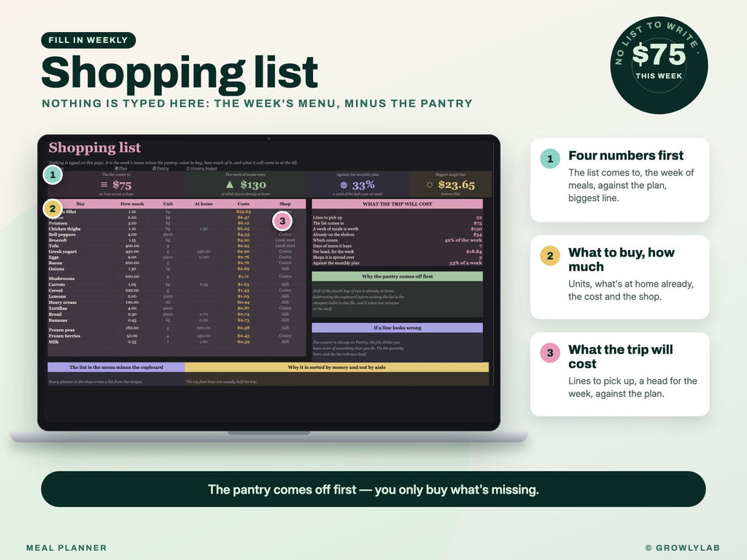The height and width of the screenshot is (560, 747).
Task: Click the © GROWLYLAB footer label
Action: point(683,548)
